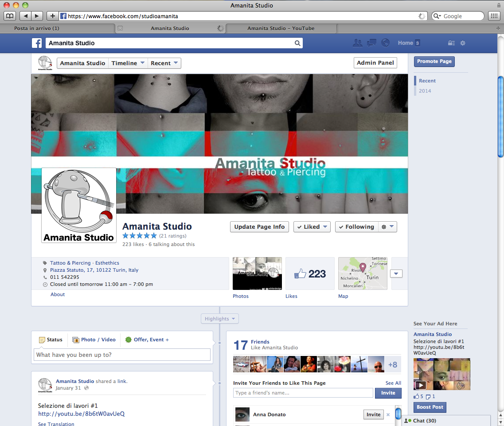Open Google search engine dropdown

coord(437,16)
